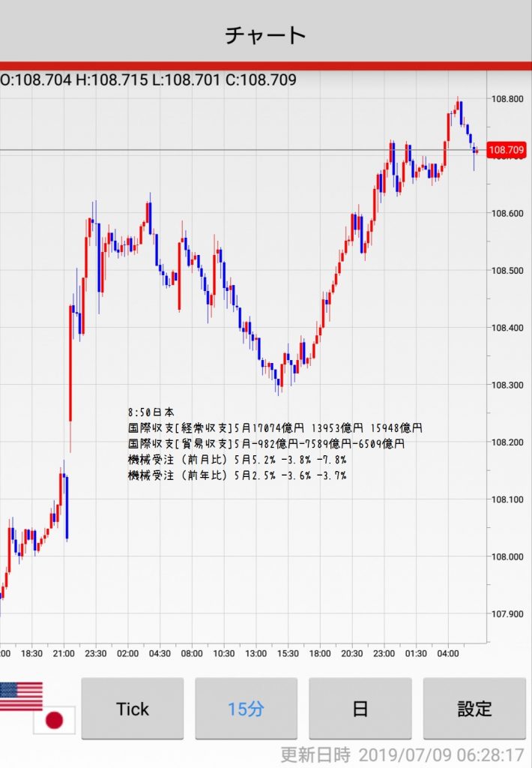
Task: Switch to the 日 daily timeframe
Action: click(x=360, y=709)
